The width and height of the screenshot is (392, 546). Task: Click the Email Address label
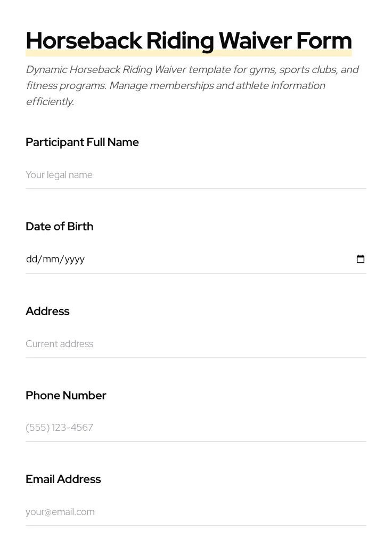point(63,479)
